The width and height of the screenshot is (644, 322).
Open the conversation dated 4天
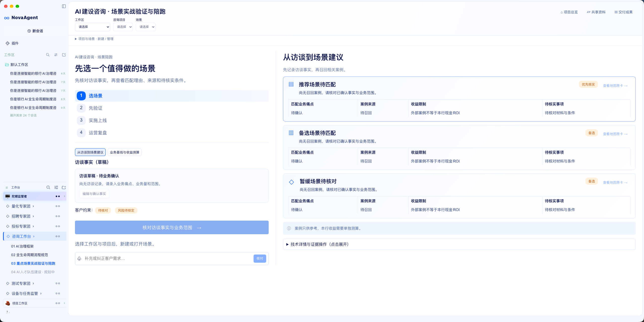click(x=38, y=73)
